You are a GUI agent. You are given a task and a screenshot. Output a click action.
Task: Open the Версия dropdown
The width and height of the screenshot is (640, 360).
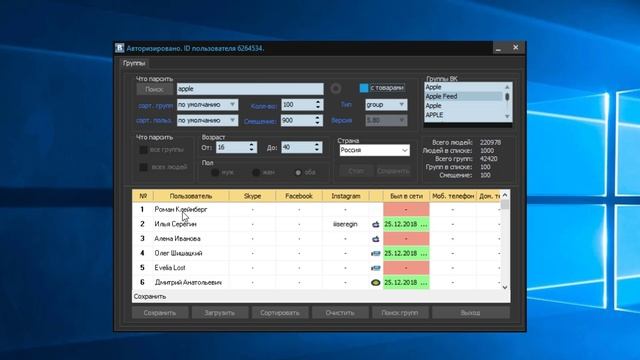pyautogui.click(x=386, y=120)
